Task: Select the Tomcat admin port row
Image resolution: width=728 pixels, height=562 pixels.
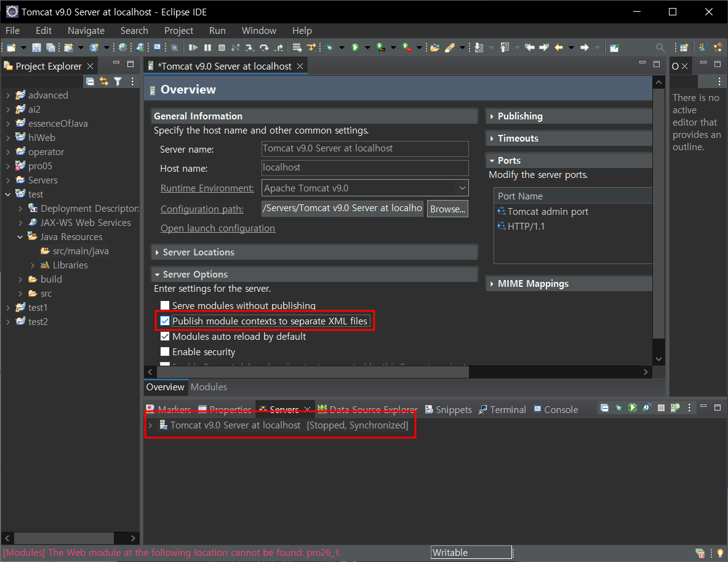Action: point(573,211)
